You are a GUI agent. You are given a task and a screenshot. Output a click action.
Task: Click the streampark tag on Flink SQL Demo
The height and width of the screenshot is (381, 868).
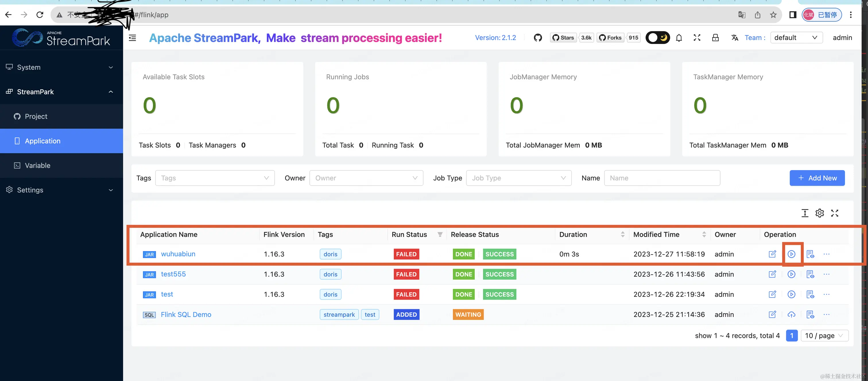tap(339, 315)
